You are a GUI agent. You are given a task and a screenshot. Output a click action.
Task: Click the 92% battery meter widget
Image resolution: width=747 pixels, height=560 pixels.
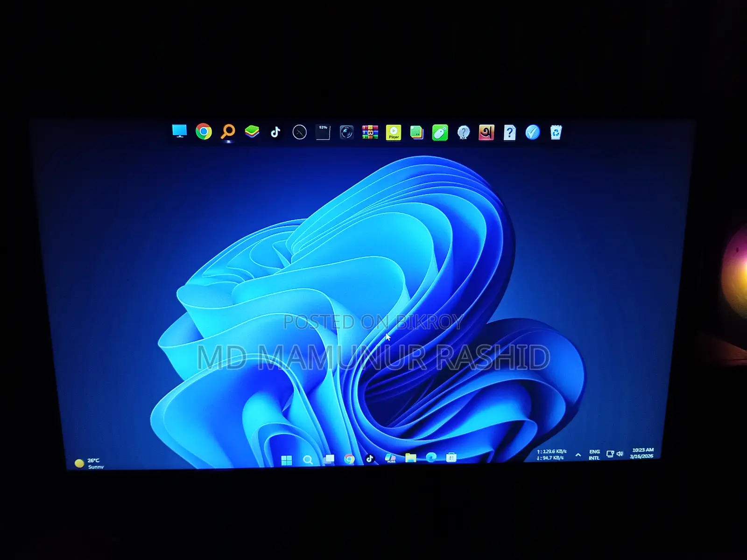323,133
